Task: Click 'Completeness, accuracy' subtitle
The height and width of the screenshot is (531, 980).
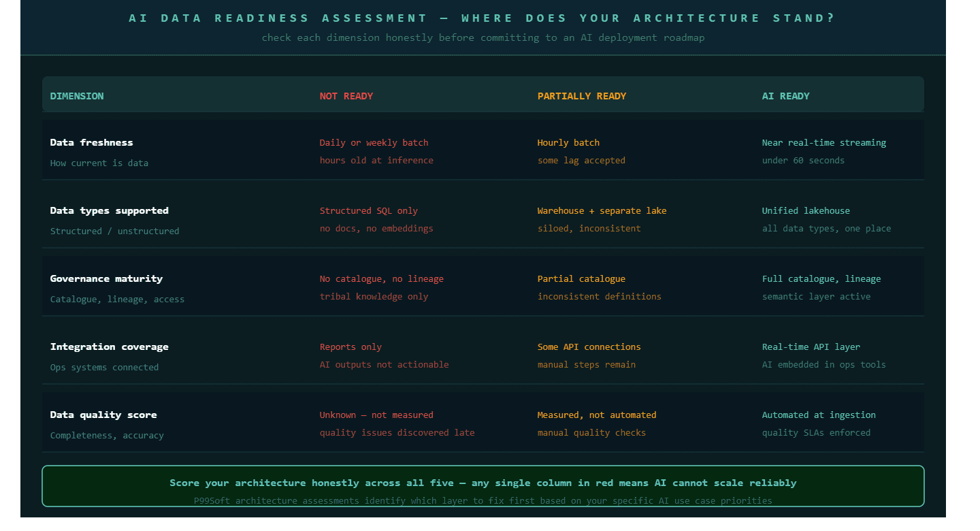Action: coord(107,435)
